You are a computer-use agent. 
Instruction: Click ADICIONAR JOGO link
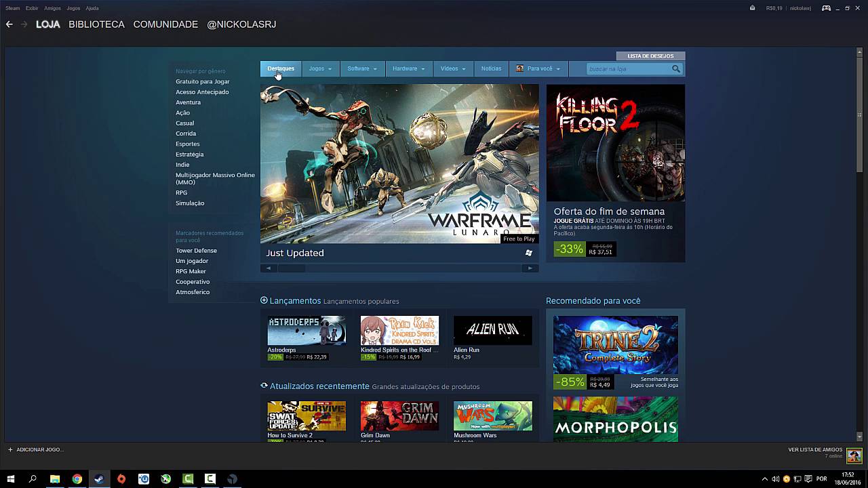pyautogui.click(x=40, y=449)
